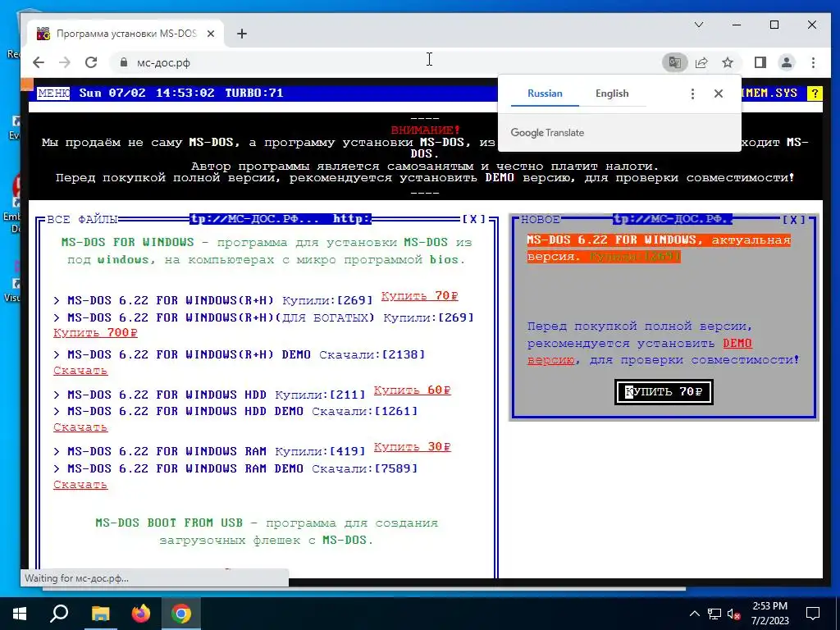This screenshot has width=840, height=630.
Task: Bookmark this page with the star icon
Action: [x=728, y=62]
